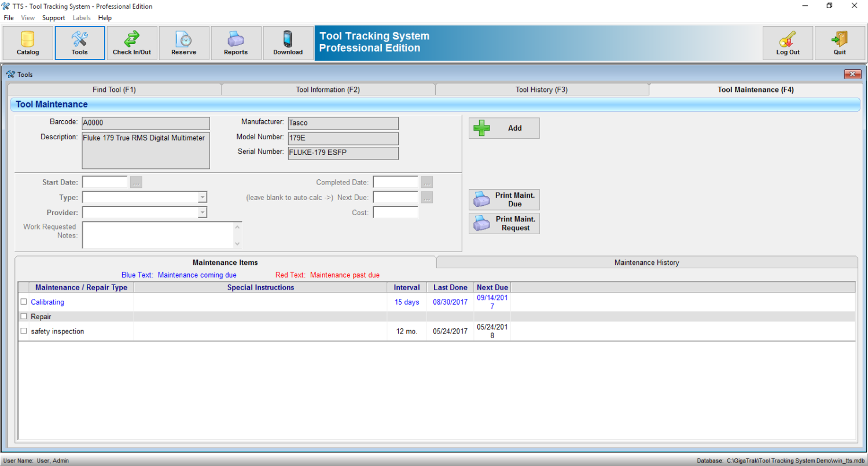Open the Reserve module
The height and width of the screenshot is (466, 868).
[x=183, y=43]
